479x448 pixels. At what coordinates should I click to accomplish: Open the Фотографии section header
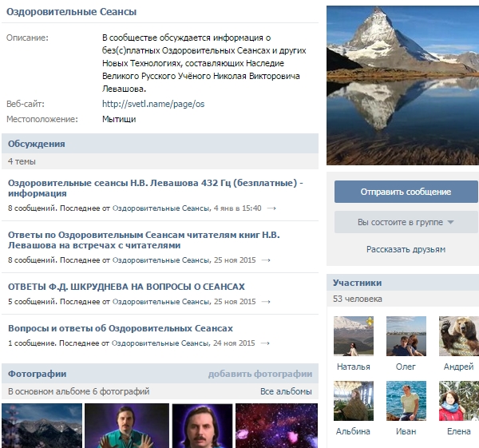point(37,374)
